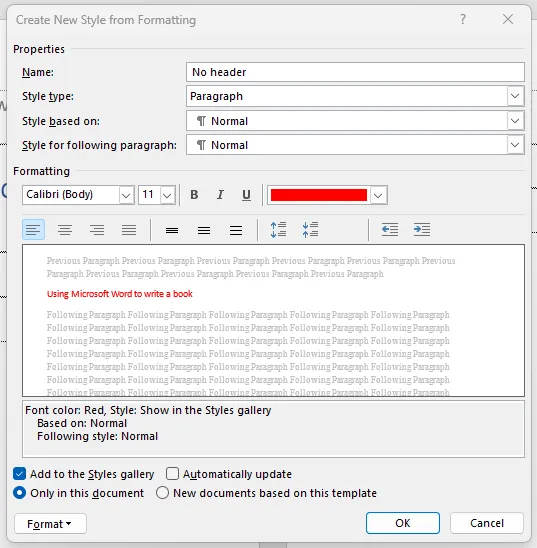Align text left
This screenshot has width=537, height=548.
pos(33,230)
